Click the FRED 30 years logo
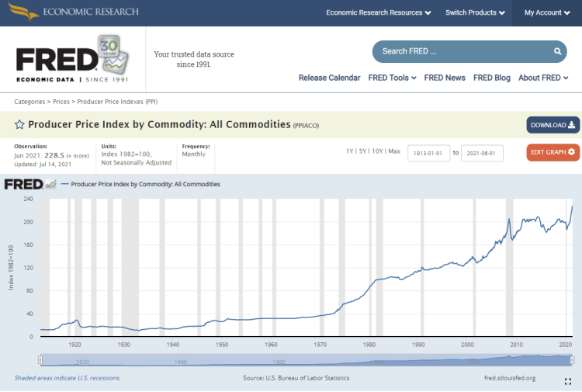 pos(72,59)
